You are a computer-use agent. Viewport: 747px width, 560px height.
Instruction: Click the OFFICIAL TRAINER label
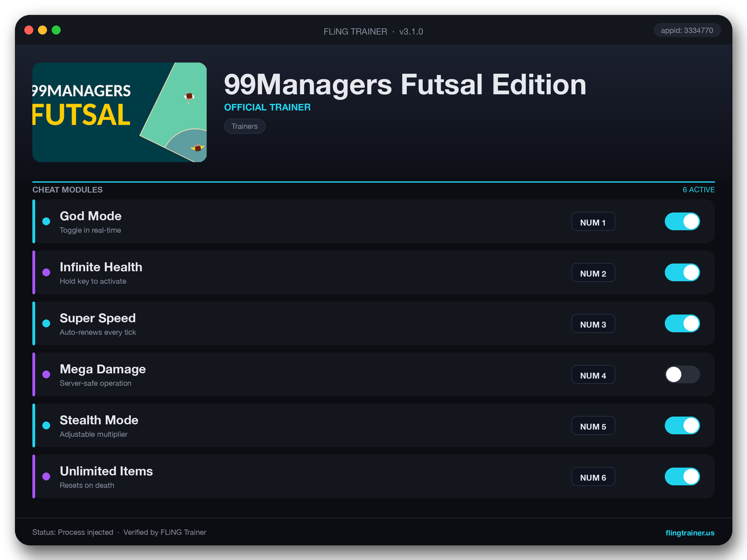267,107
